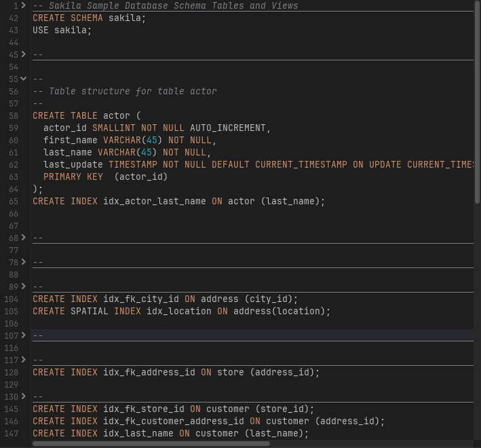Unfold the collapsed code at line 78
Image resolution: width=481 pixels, height=448 pixels.
pyautogui.click(x=24, y=262)
